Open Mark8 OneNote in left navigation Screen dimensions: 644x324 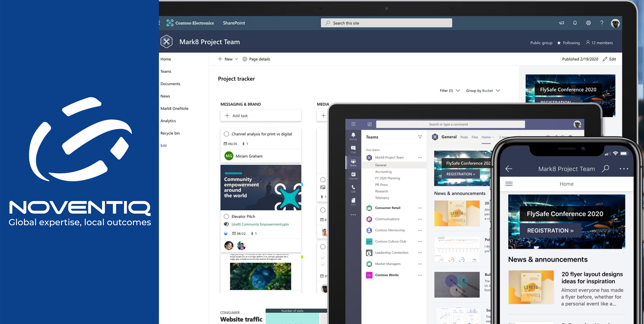[174, 109]
